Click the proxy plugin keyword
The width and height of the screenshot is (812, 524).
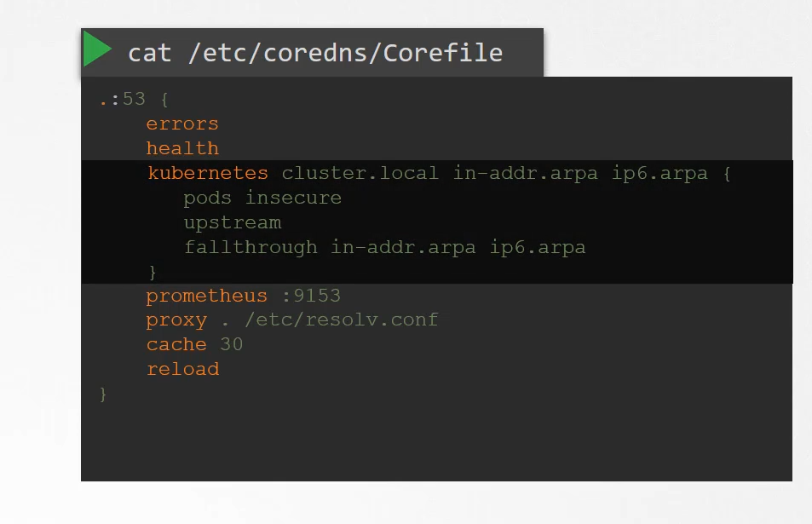[176, 320]
